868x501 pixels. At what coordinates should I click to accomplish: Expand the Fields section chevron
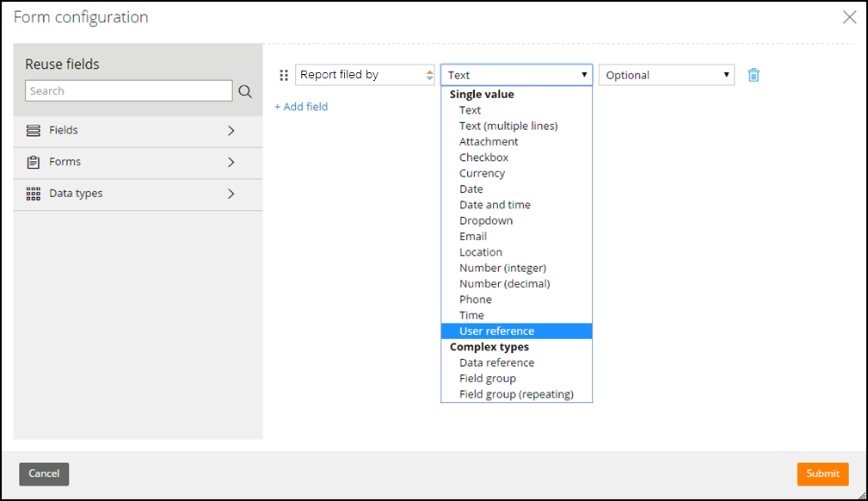(x=231, y=131)
